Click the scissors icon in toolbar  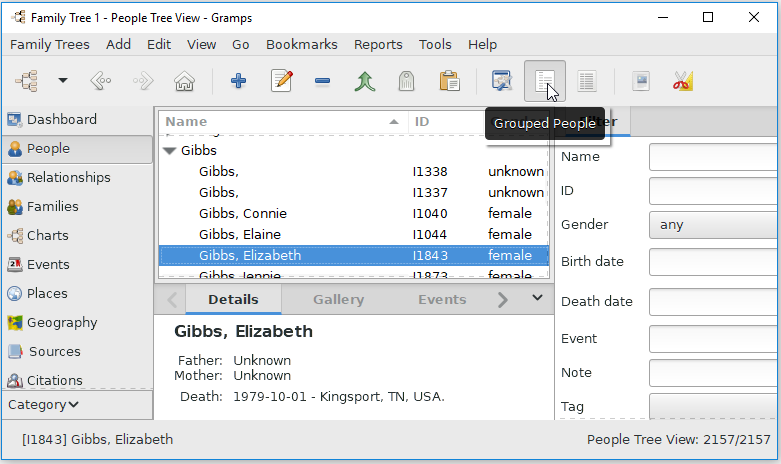(683, 81)
